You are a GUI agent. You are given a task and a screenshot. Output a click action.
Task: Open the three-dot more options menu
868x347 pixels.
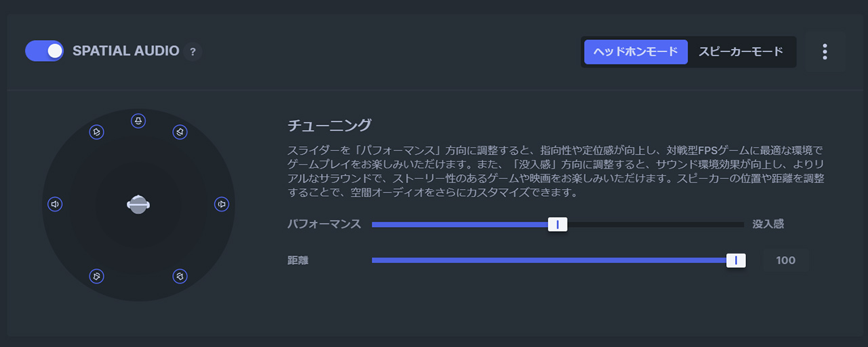(825, 52)
